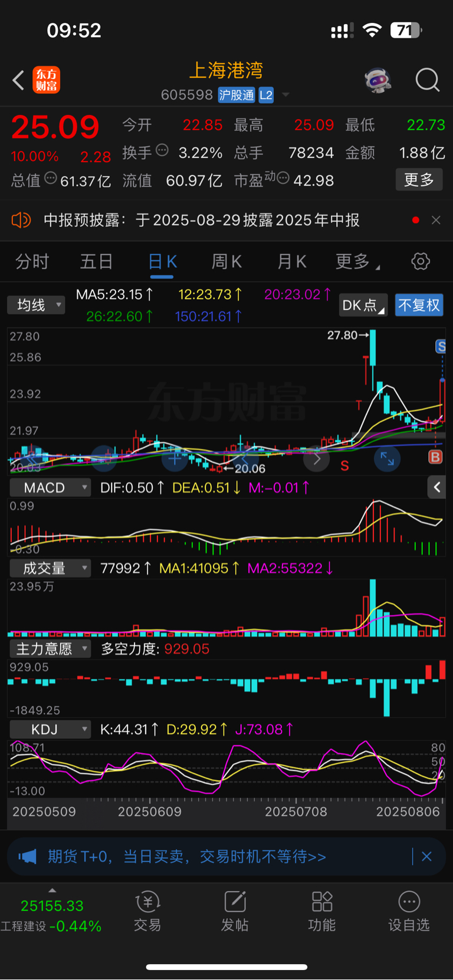Tap the K:44.31 KDJ reading

129,730
